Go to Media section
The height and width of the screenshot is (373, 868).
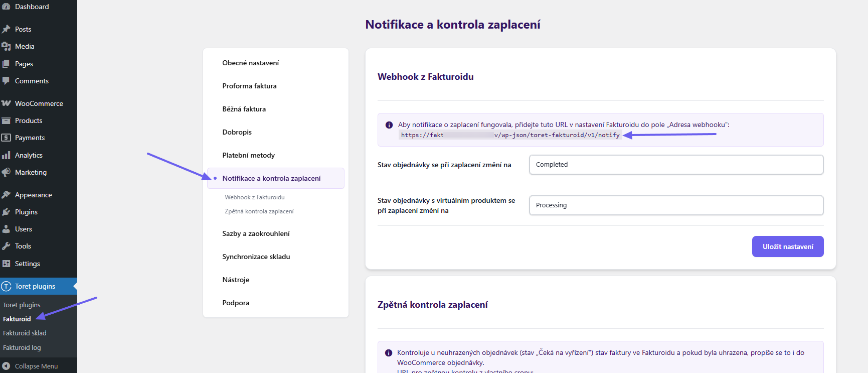(39, 46)
